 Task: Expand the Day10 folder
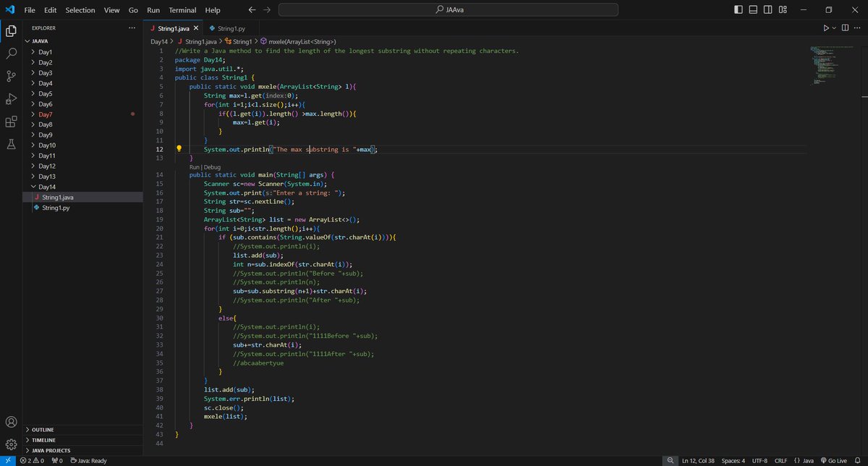click(83, 145)
